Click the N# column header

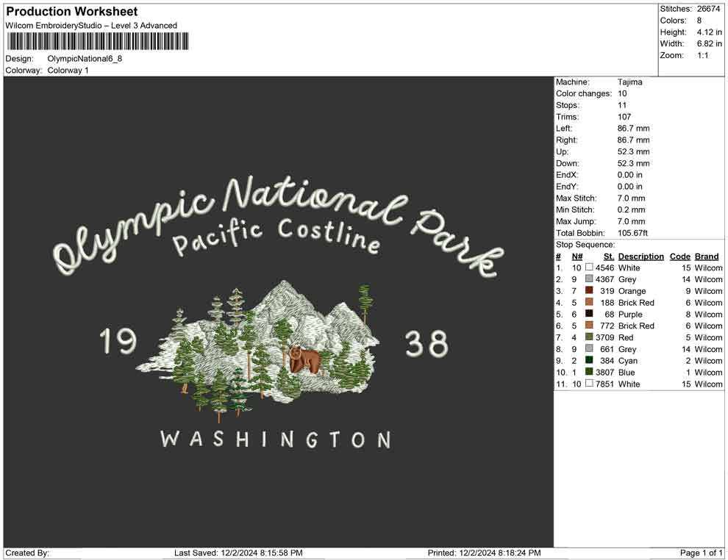(x=577, y=256)
